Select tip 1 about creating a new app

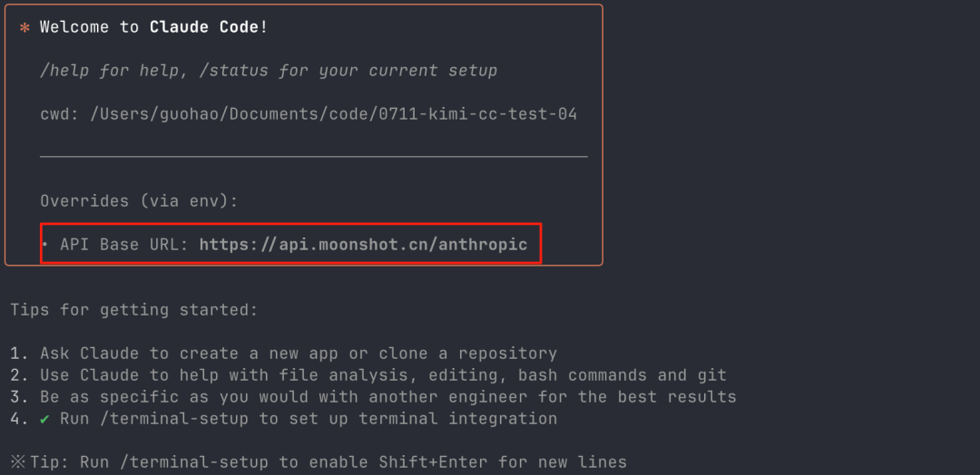click(x=284, y=354)
